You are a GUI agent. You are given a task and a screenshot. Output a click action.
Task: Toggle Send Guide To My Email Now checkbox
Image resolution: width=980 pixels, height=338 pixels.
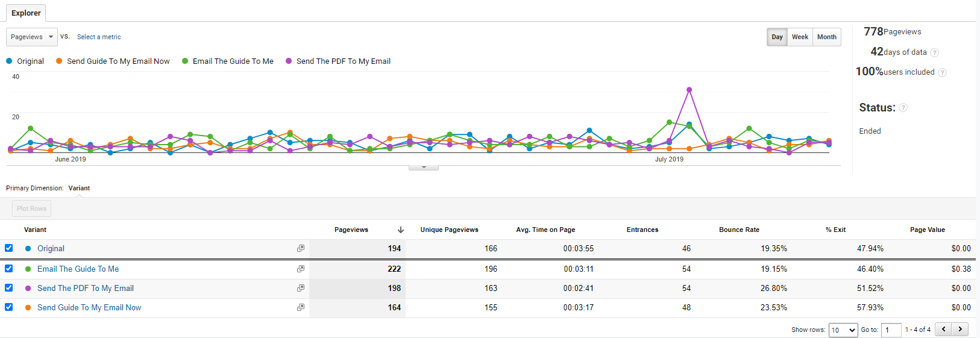pos(8,307)
